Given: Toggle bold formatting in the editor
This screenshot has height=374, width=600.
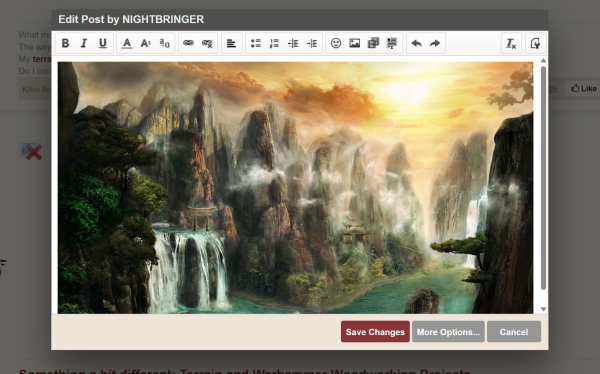Looking at the screenshot, I should [x=65, y=43].
